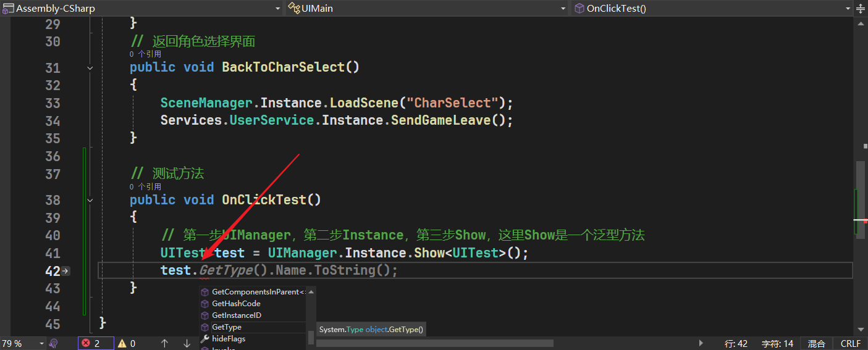
Task: Click the 混合 indentation mode button
Action: pos(816,343)
